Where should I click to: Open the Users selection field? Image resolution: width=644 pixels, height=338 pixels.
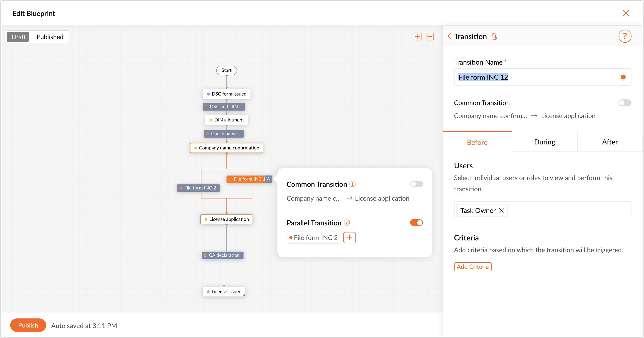(x=568, y=210)
